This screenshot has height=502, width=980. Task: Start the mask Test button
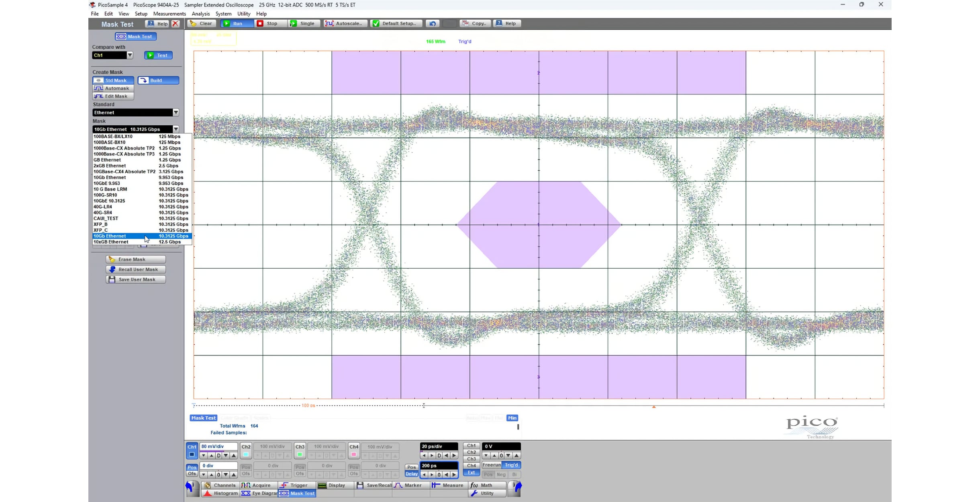tap(158, 55)
